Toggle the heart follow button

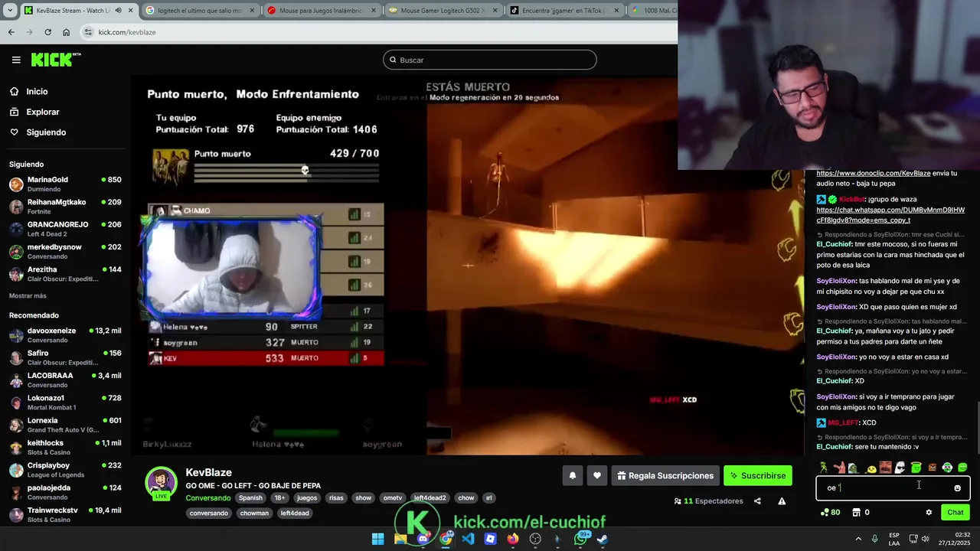pos(597,475)
